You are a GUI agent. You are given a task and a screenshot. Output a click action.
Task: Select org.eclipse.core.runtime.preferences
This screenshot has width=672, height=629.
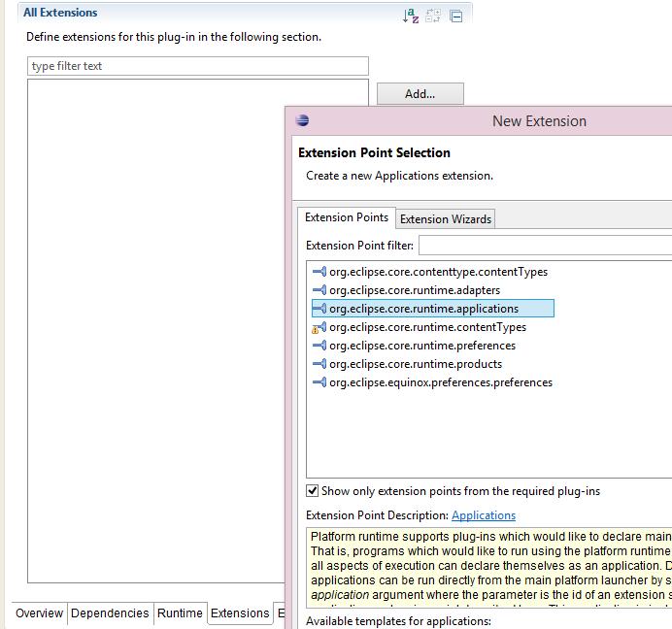click(422, 346)
